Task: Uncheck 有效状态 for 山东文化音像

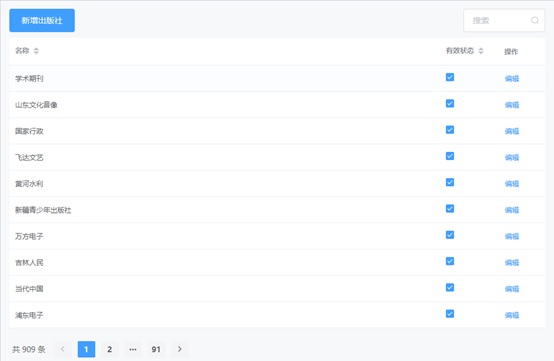Action: coord(450,103)
